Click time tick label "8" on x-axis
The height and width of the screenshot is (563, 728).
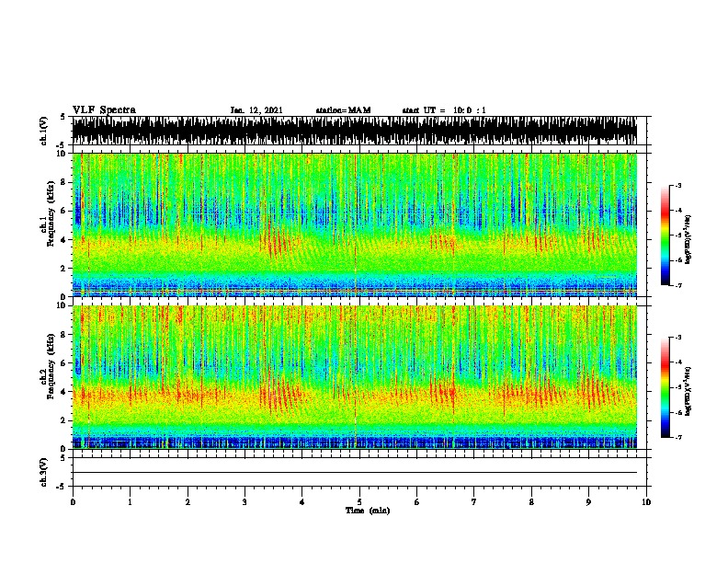(531, 502)
